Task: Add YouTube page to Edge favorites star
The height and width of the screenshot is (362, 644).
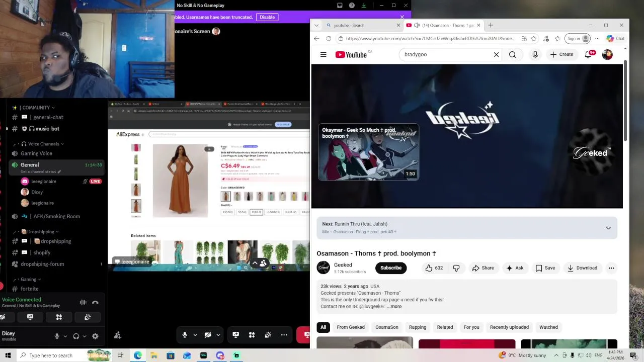Action: click(533, 39)
